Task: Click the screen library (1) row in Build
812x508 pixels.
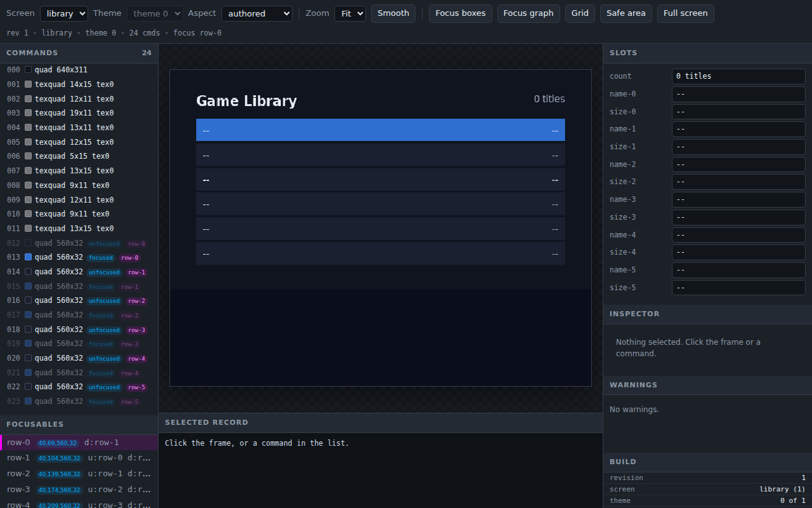Action: 707,489
